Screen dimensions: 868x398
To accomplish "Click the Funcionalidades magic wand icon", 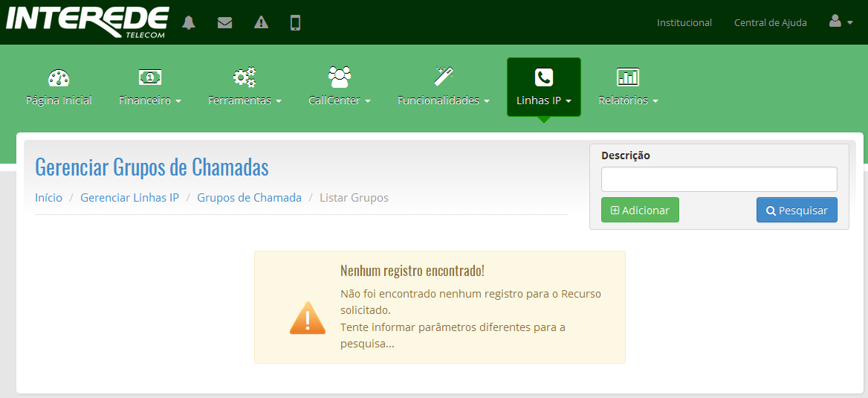I will point(444,77).
